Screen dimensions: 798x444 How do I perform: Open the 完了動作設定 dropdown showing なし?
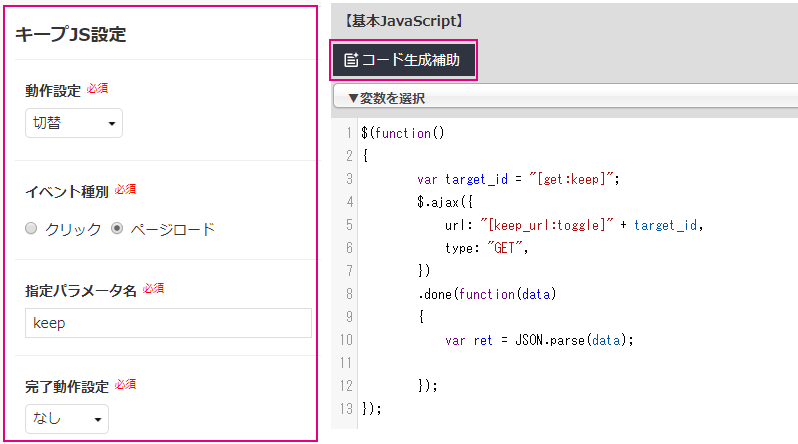point(67,419)
